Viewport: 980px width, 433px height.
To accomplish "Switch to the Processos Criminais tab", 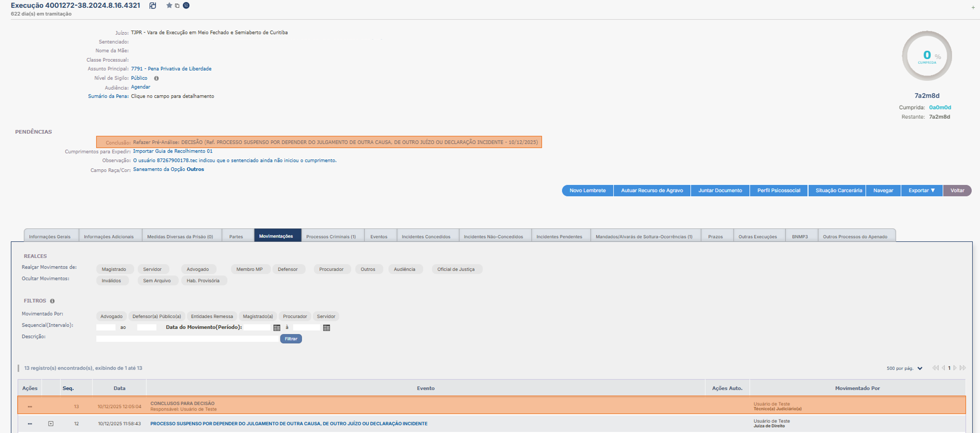I will pos(331,237).
